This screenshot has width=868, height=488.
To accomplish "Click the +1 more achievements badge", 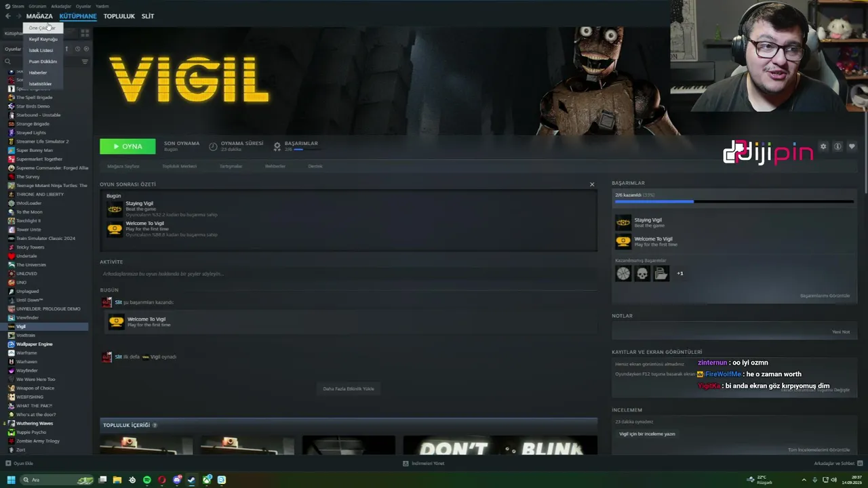I will 680,274.
